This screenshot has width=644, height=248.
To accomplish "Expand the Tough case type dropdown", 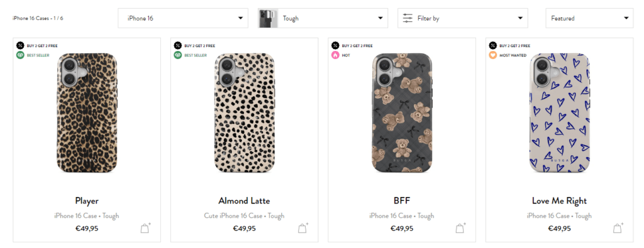I will (x=323, y=18).
